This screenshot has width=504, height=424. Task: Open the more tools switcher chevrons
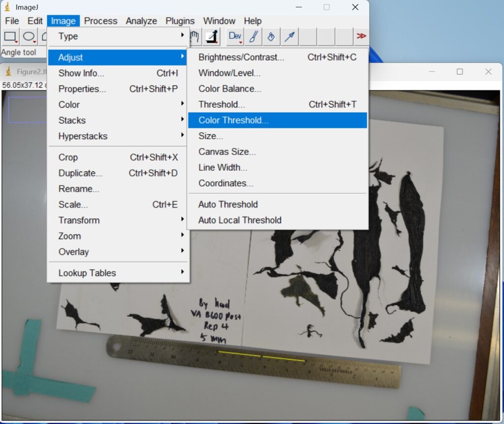click(362, 36)
